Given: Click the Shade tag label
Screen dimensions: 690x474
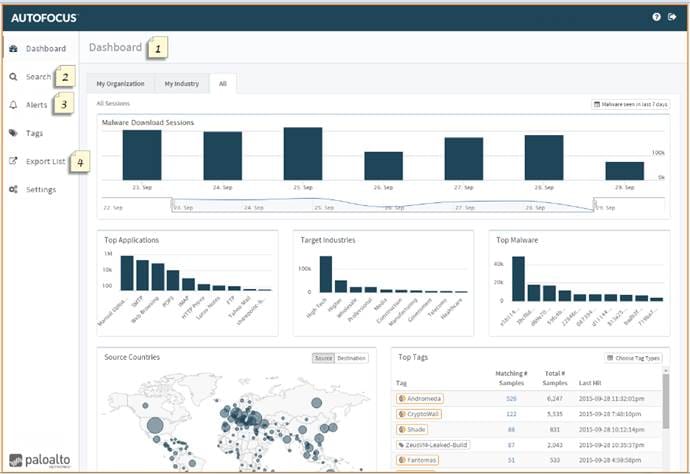Looking at the screenshot, I should coord(412,429).
